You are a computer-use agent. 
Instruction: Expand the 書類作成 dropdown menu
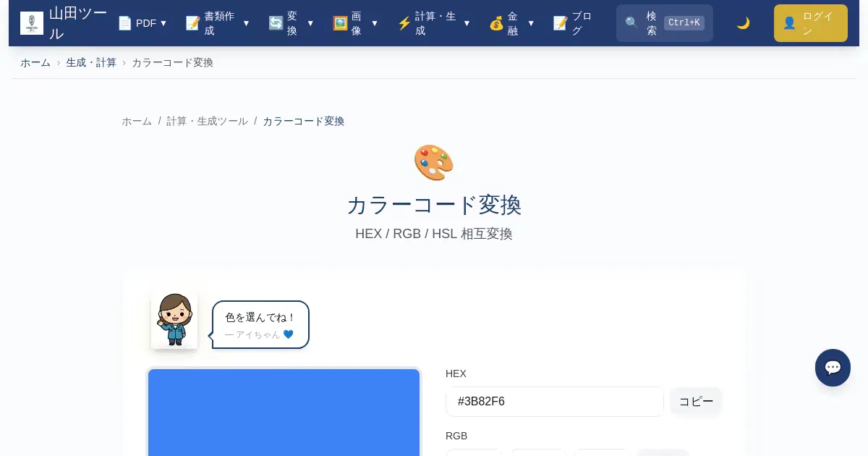click(x=218, y=23)
